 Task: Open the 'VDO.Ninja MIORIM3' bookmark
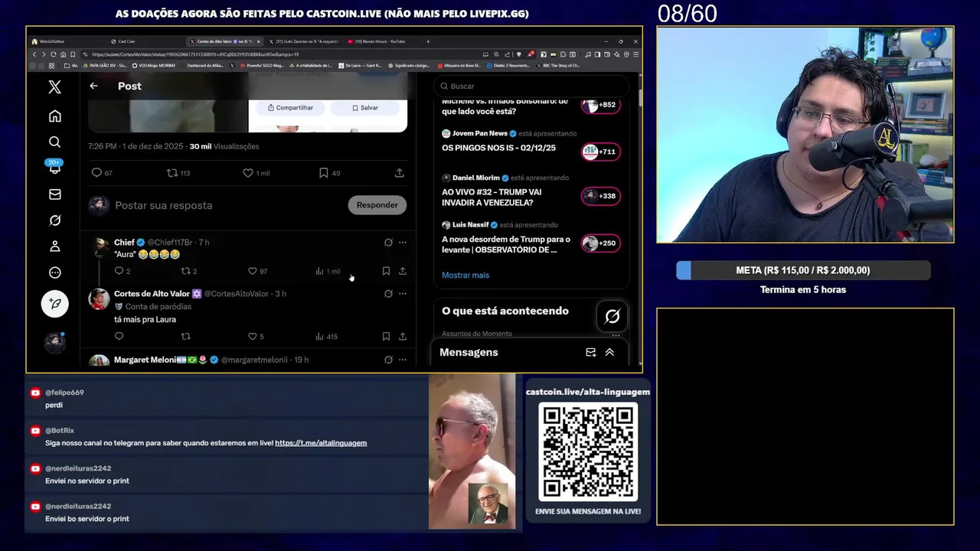154,66
